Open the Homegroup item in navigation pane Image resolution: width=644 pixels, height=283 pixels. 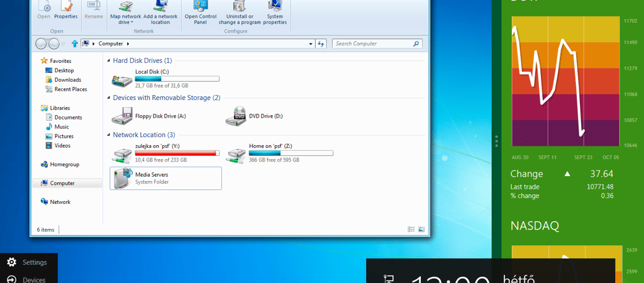[x=64, y=164]
